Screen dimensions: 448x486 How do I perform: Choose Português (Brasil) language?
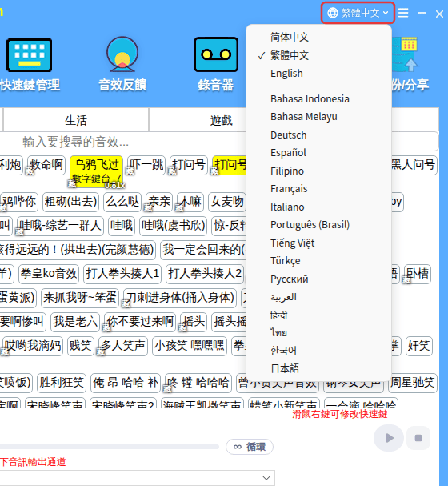pyautogui.click(x=310, y=225)
